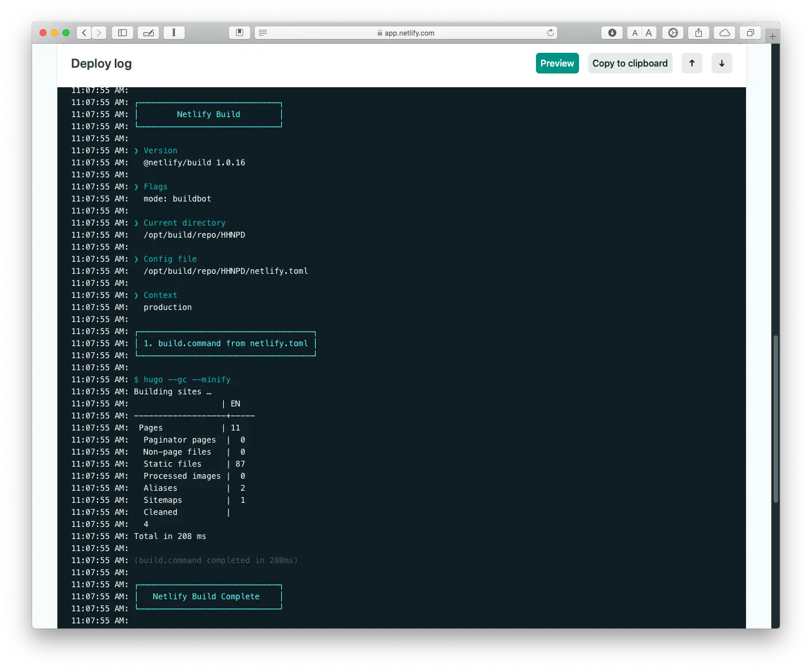Click the green Preview button
This screenshot has width=812, height=671.
coord(557,63)
